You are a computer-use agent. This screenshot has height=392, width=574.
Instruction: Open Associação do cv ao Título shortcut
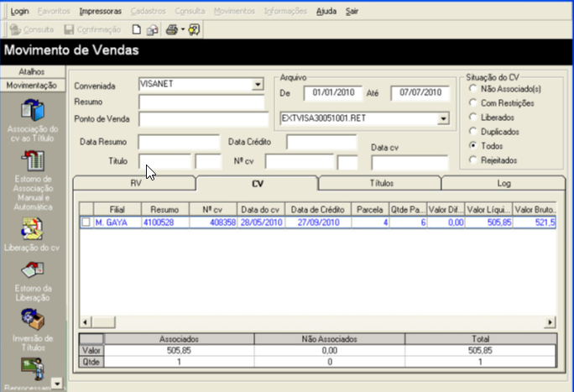pos(33,121)
